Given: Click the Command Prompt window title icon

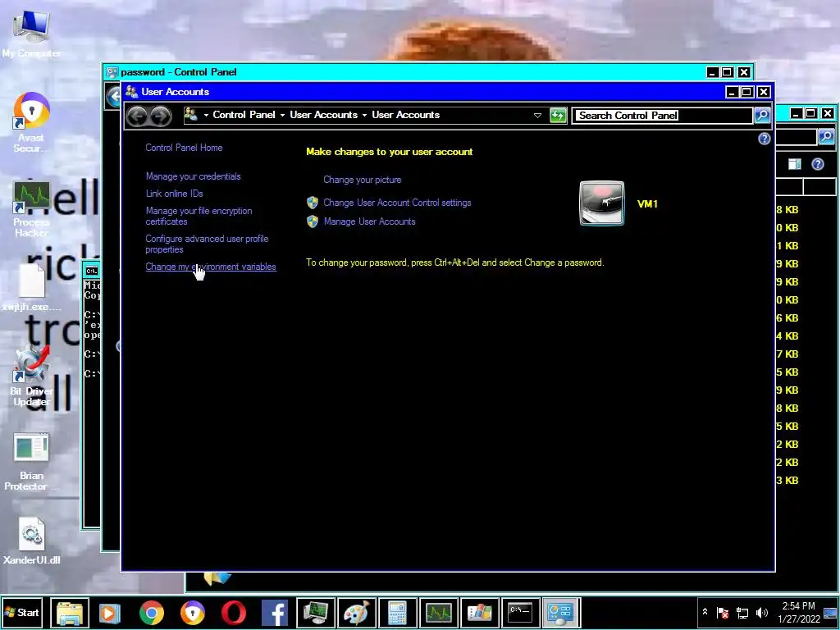Looking at the screenshot, I should (92, 271).
